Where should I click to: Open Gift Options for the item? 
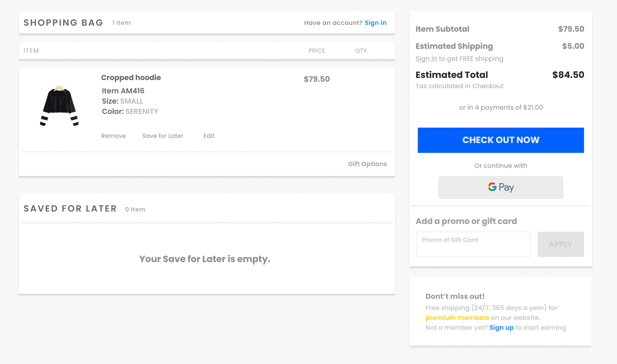pyautogui.click(x=367, y=164)
